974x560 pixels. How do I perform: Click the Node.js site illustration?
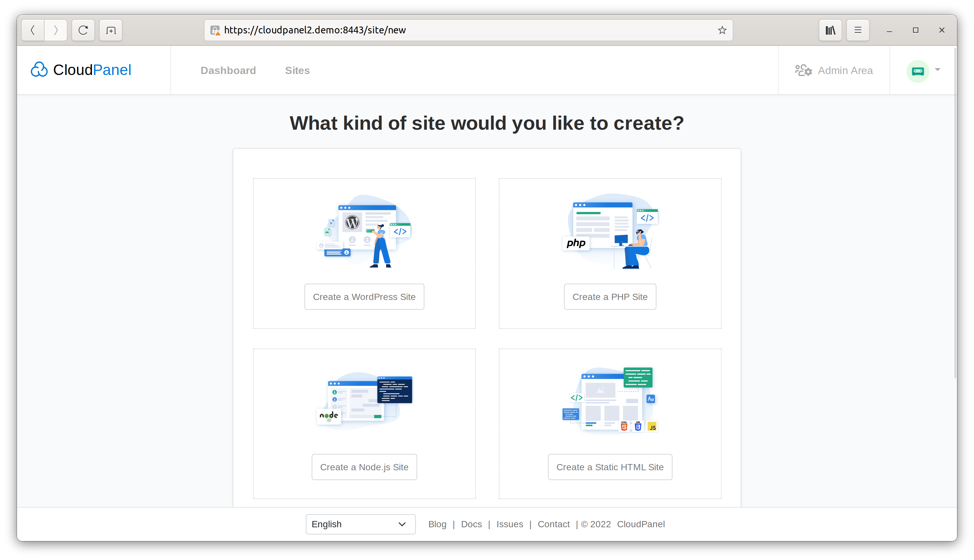click(x=364, y=401)
